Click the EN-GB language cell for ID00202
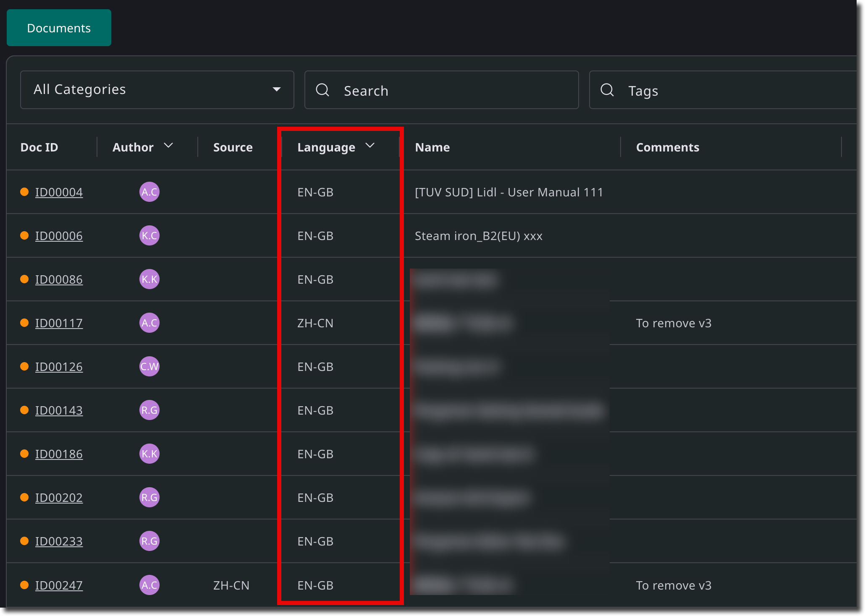Screen dimensions: 865x616 (x=315, y=498)
